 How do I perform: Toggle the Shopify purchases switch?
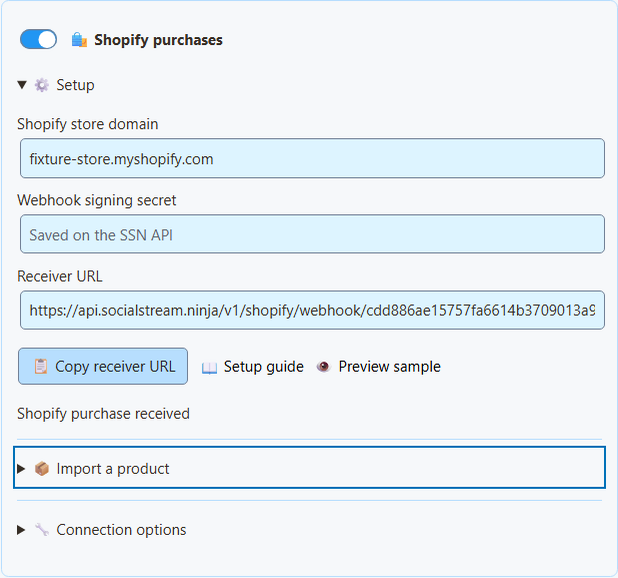click(38, 39)
